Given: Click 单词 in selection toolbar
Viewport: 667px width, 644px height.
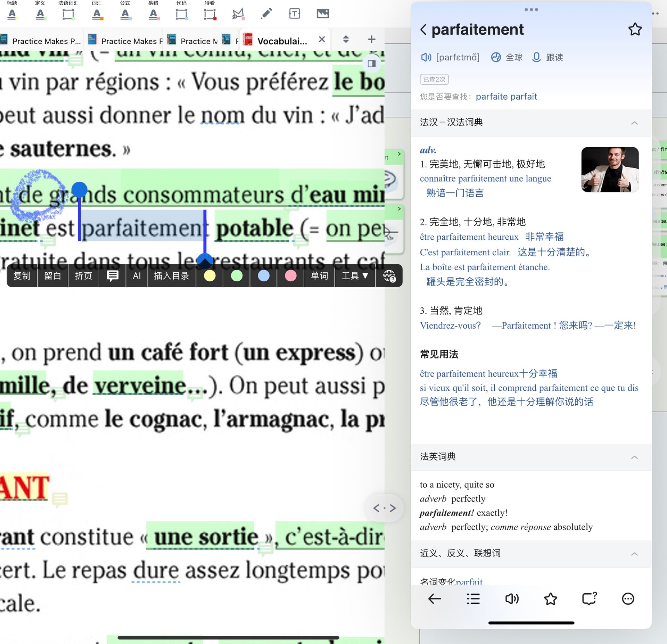Looking at the screenshot, I should [x=320, y=276].
